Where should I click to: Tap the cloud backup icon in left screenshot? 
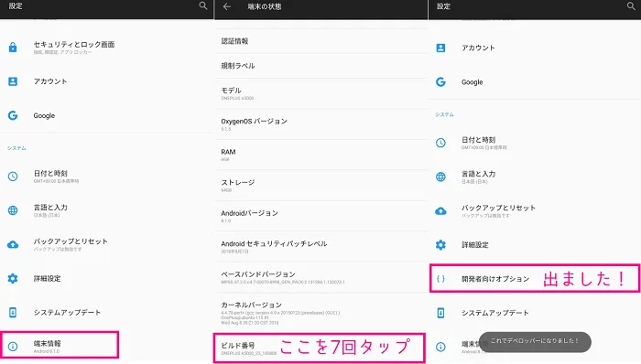[13, 244]
